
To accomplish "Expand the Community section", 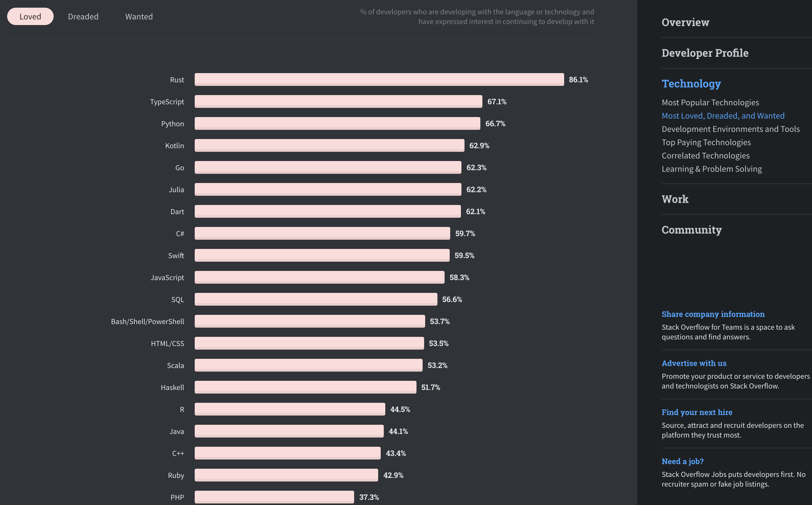I will point(691,230).
